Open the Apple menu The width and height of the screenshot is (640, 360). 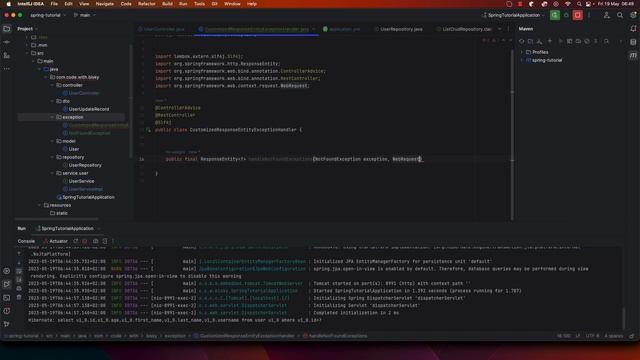click(8, 4)
